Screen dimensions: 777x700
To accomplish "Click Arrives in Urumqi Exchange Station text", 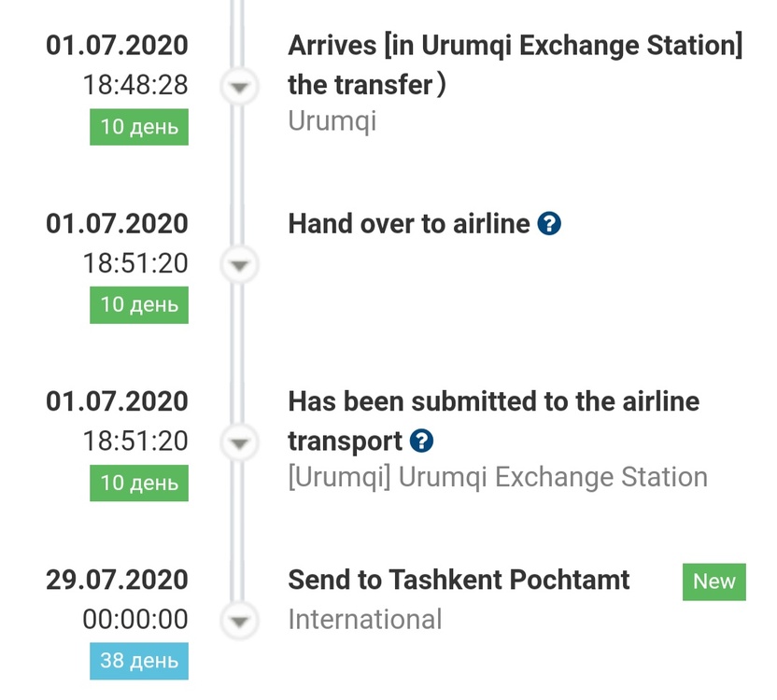I will [x=515, y=46].
